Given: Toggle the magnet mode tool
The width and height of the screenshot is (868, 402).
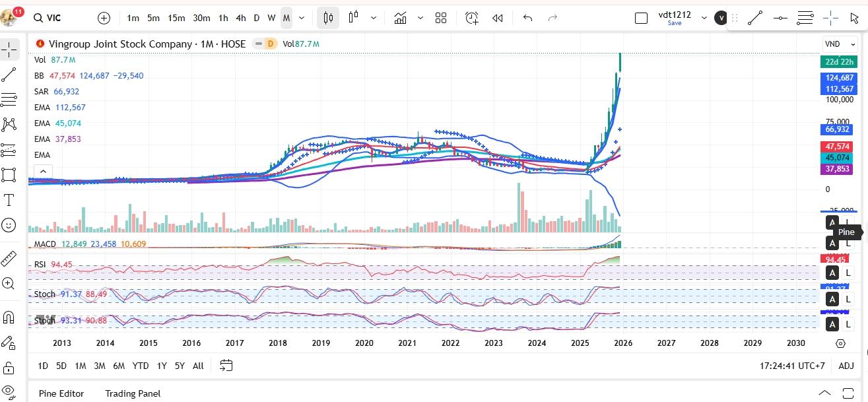Looking at the screenshot, I should (x=9, y=318).
